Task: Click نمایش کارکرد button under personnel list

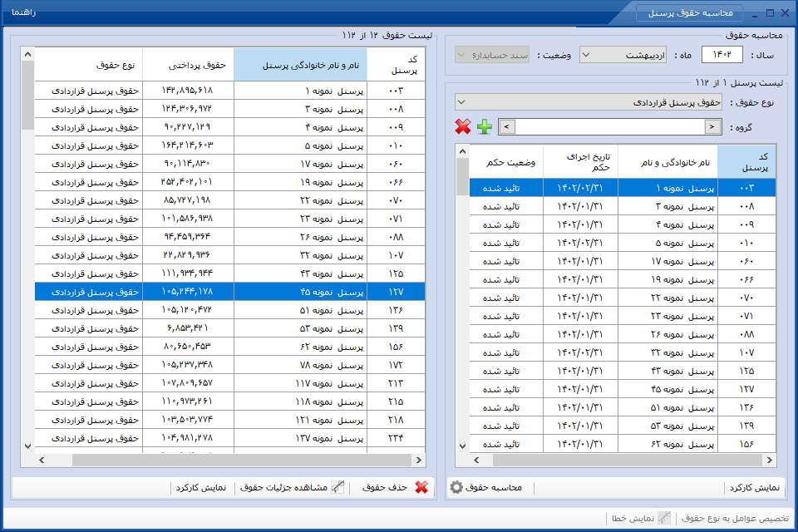Action: click(754, 487)
